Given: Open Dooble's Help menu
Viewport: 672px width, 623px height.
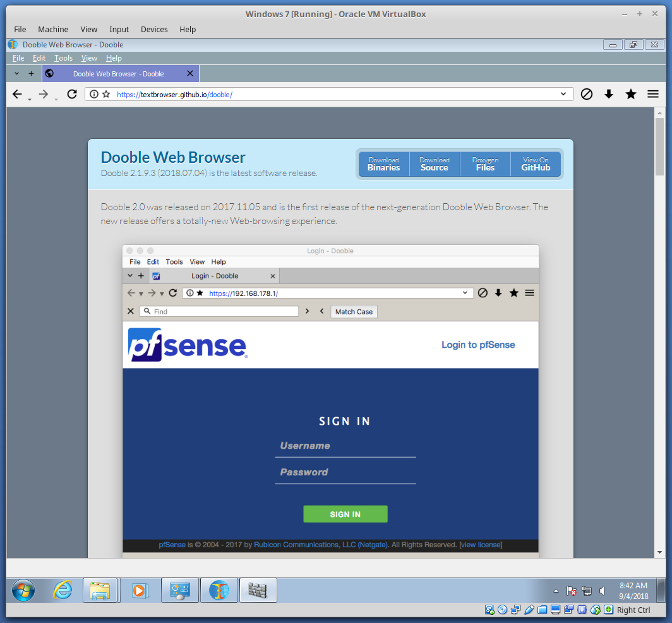Looking at the screenshot, I should click(114, 58).
